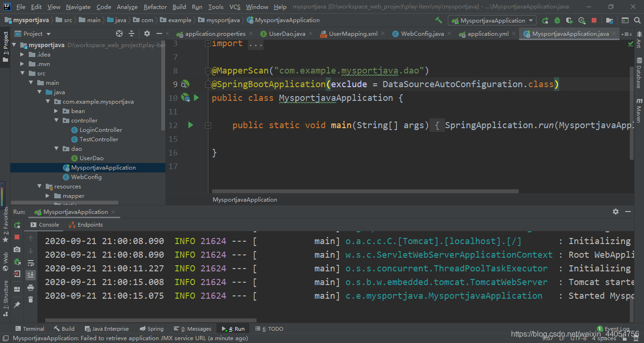The image size is (644, 343).
Task: Collapse the controller package
Action: pos(56,121)
